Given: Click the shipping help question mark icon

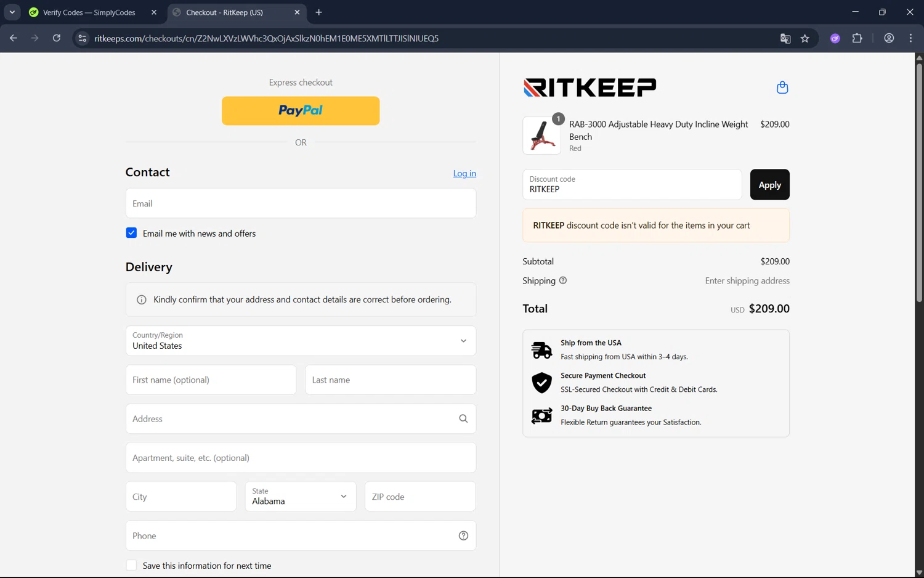Looking at the screenshot, I should (563, 280).
